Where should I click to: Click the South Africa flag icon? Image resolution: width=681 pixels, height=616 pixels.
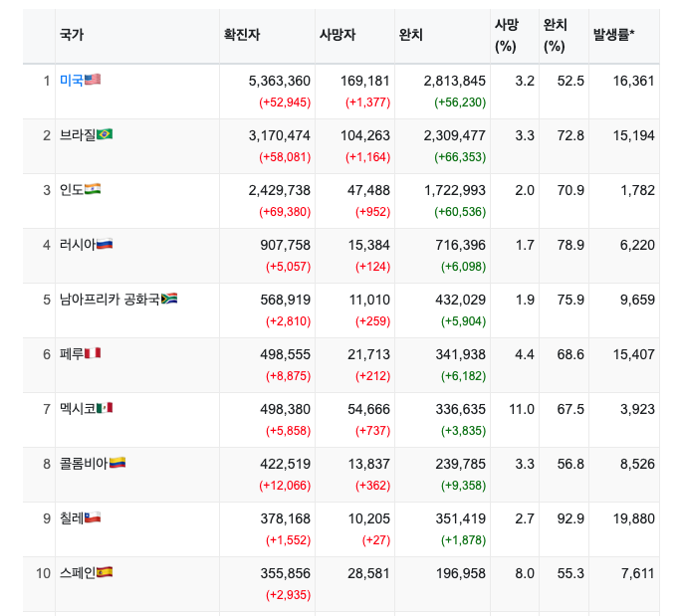point(169,299)
